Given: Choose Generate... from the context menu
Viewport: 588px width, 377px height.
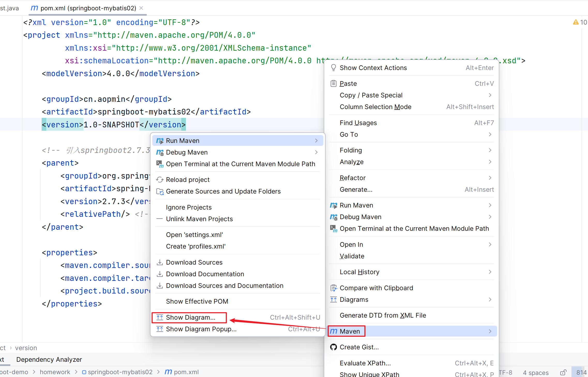Looking at the screenshot, I should [411, 190].
